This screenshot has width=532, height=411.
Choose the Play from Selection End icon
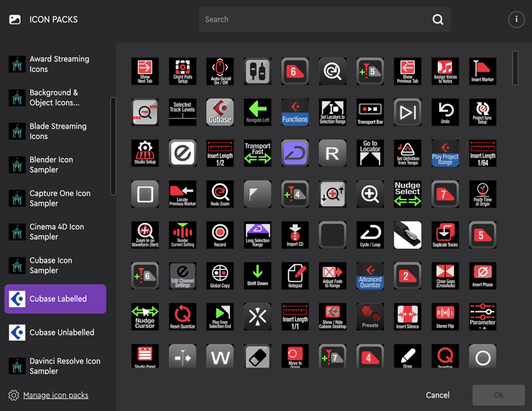point(220,317)
